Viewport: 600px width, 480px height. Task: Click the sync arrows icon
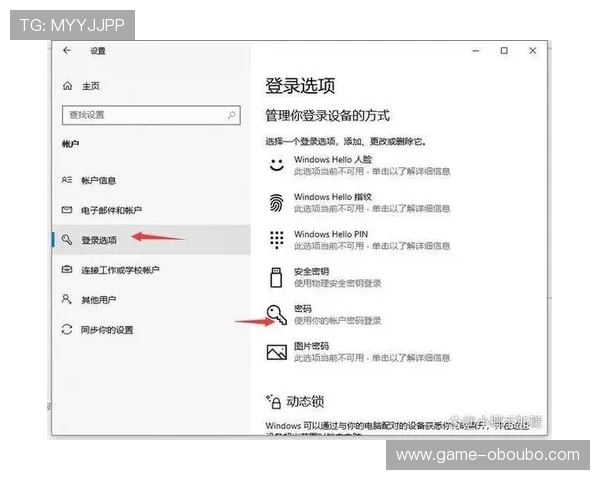click(67, 329)
